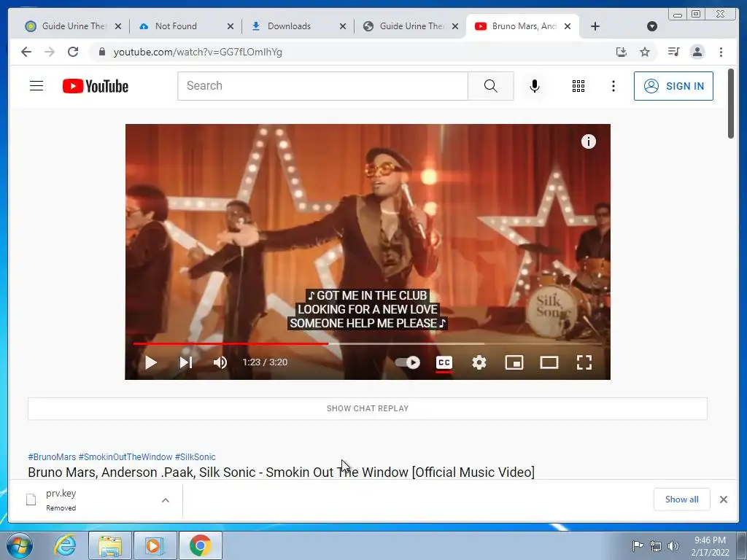747x560 pixels.
Task: Switch to miniplayer mode
Action: pyautogui.click(x=514, y=362)
